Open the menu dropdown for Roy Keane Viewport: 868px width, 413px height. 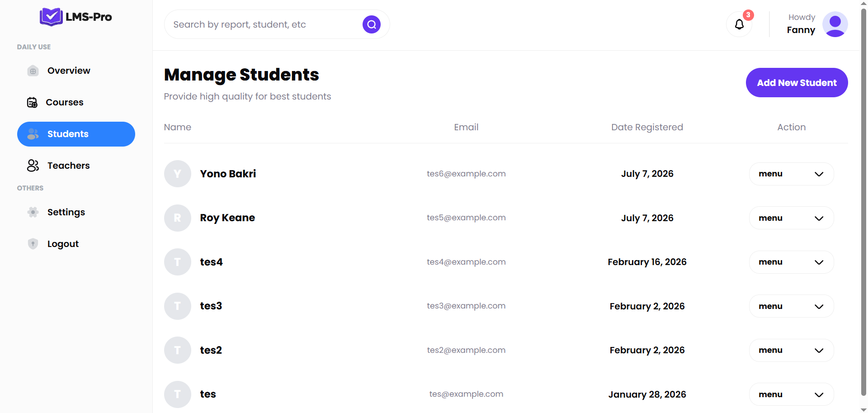tap(792, 218)
